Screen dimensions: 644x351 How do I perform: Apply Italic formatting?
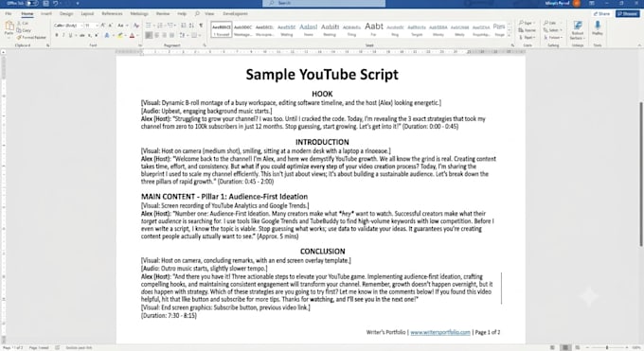point(63,36)
